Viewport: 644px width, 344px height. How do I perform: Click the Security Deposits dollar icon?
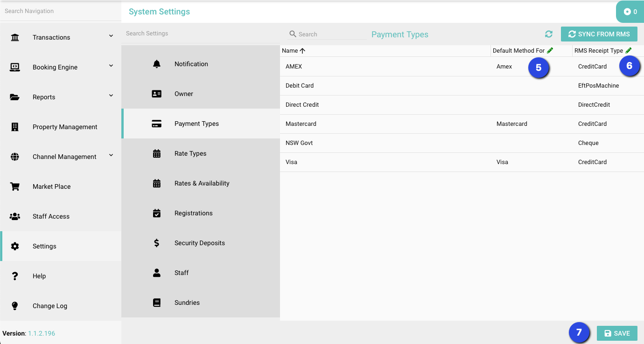click(x=157, y=243)
